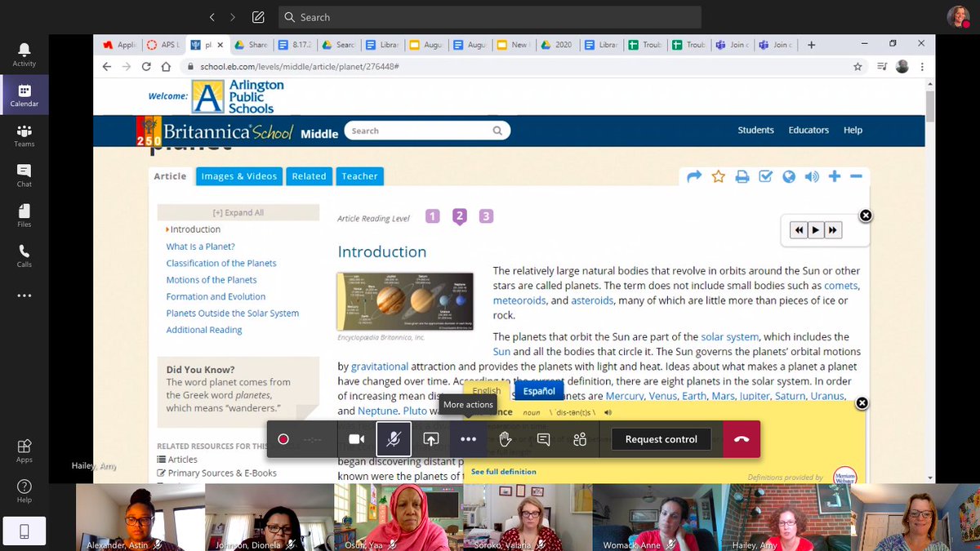This screenshot has width=980, height=551.
Task: Click the speaker read-aloud icon
Action: point(812,176)
